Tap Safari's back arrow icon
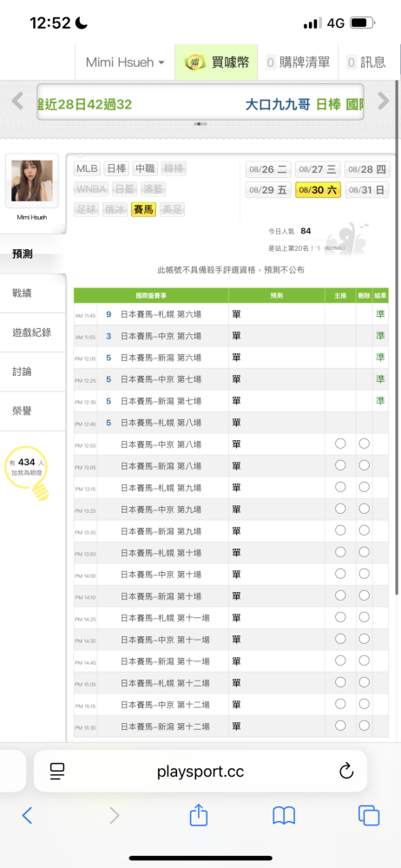The width and height of the screenshot is (401, 868). tap(27, 815)
